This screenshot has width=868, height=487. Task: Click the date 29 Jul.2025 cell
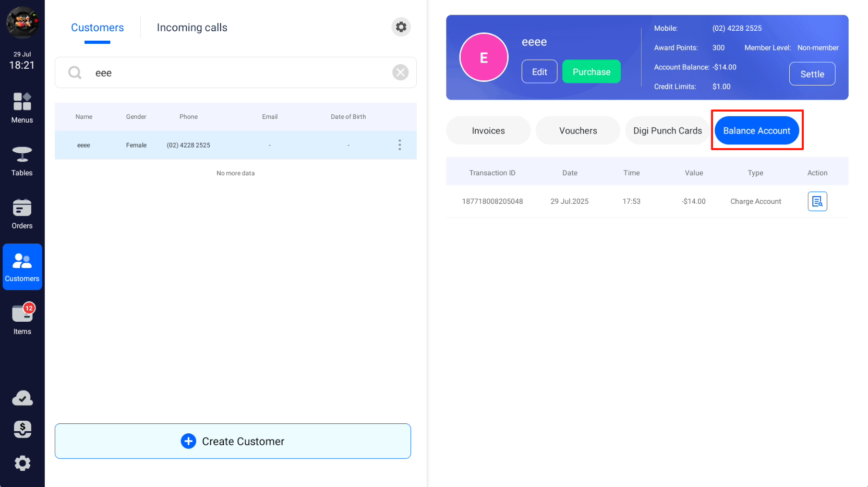tap(570, 201)
